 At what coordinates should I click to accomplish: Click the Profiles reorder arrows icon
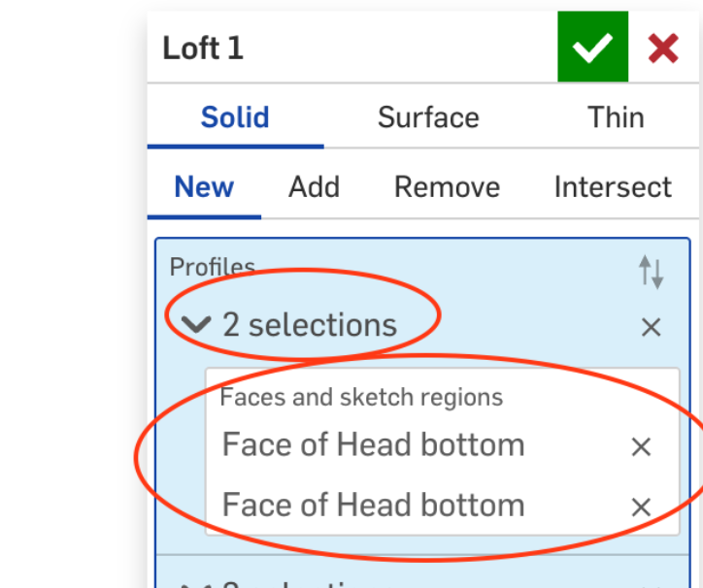(651, 274)
